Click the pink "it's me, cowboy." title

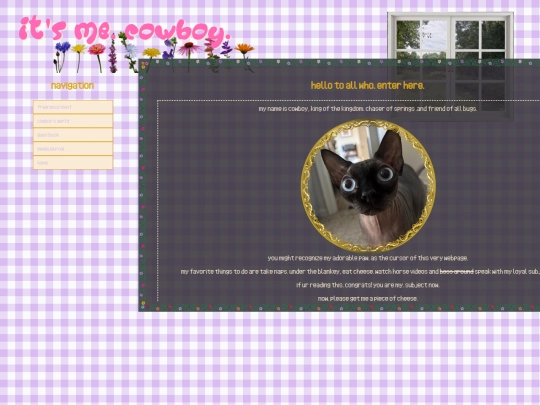coord(125,31)
